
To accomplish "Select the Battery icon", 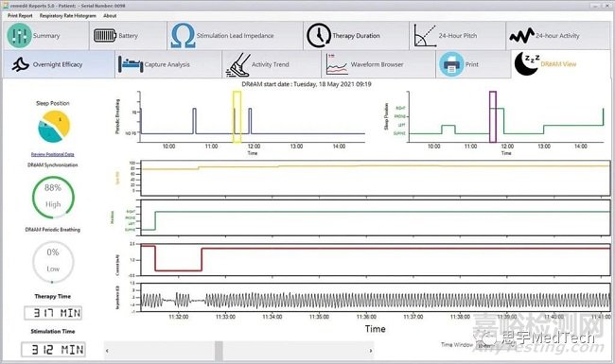I will pyautogui.click(x=105, y=36).
